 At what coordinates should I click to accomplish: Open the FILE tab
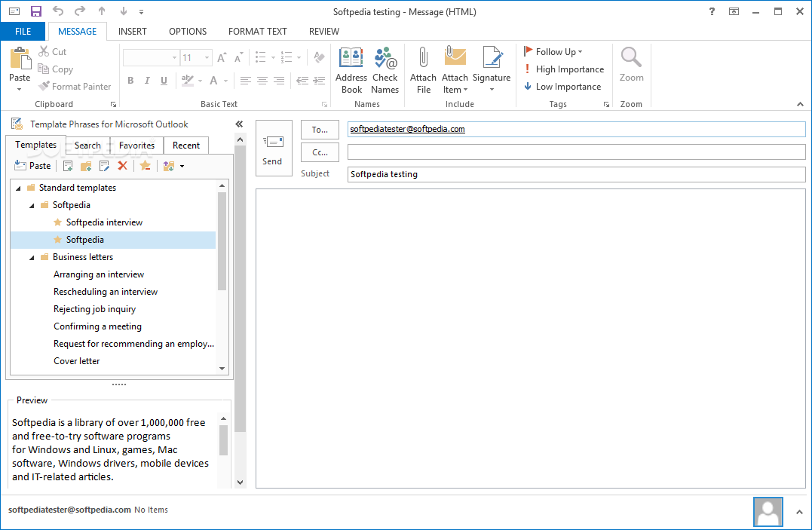click(x=23, y=31)
